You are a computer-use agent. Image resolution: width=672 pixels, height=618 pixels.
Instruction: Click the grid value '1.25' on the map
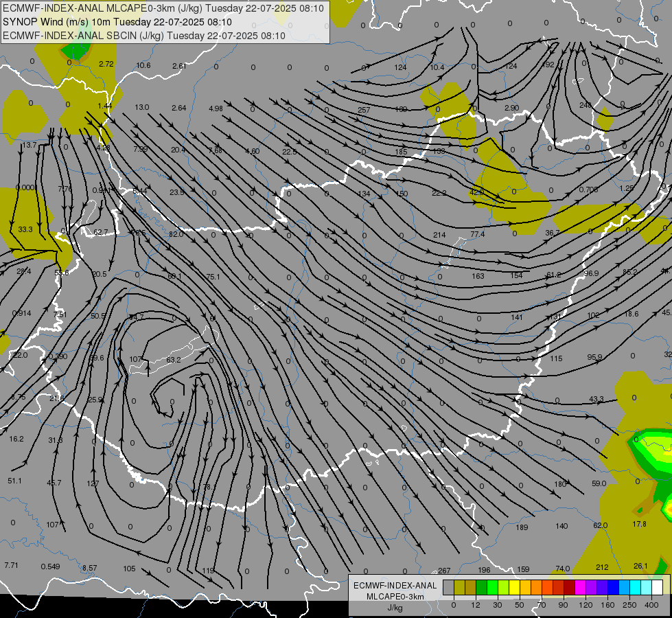[x=627, y=188]
